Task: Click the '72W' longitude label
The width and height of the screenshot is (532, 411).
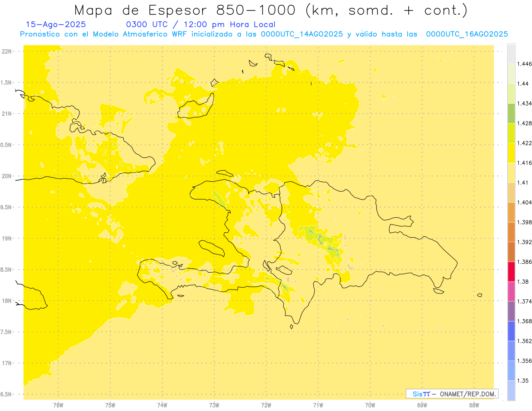Action: coord(266,405)
